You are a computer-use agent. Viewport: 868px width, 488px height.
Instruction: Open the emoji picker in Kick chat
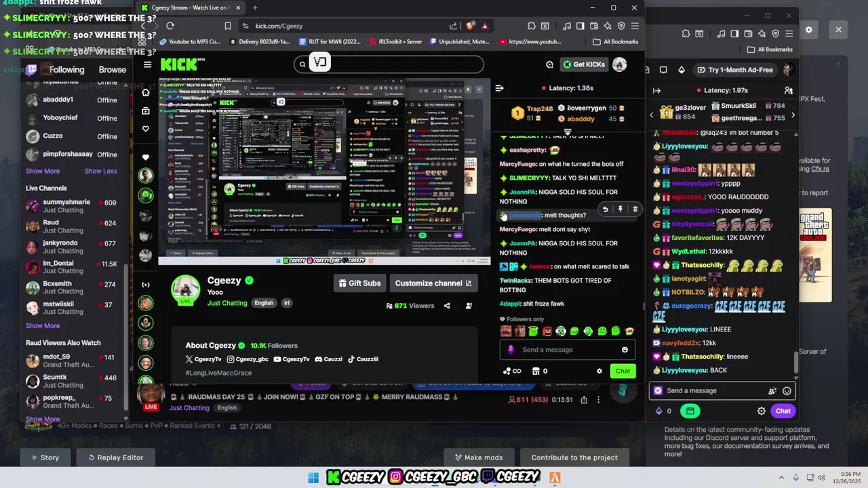click(625, 350)
